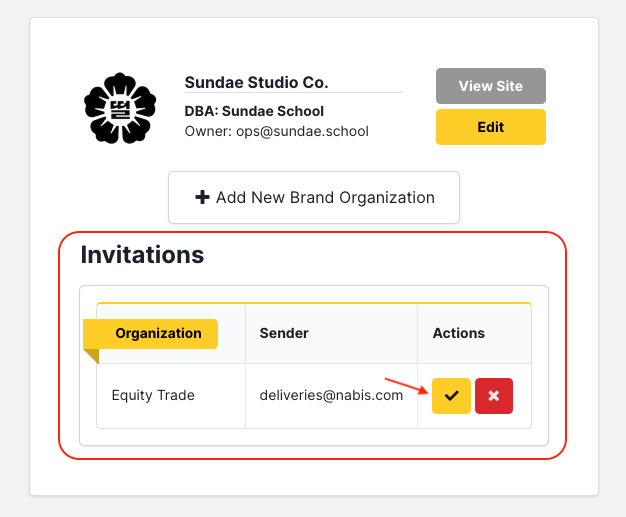This screenshot has height=517, width=626.
Task: Click the Add New Brand Organization label
Action: pyautogui.click(x=325, y=197)
